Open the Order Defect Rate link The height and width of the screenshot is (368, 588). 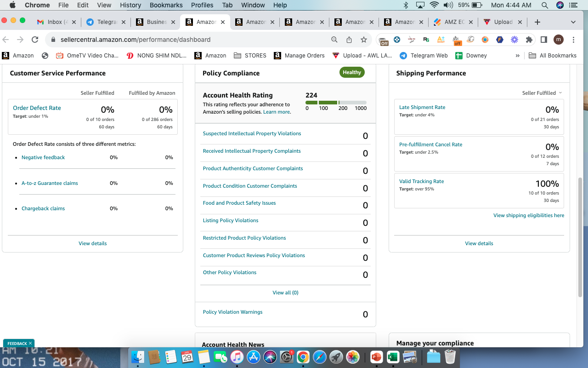coord(37,108)
